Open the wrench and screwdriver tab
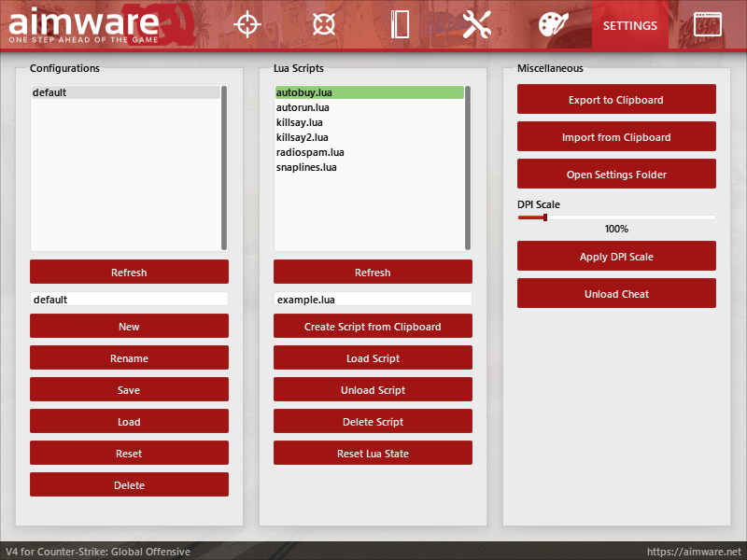The height and width of the screenshot is (560, 747). click(477, 25)
